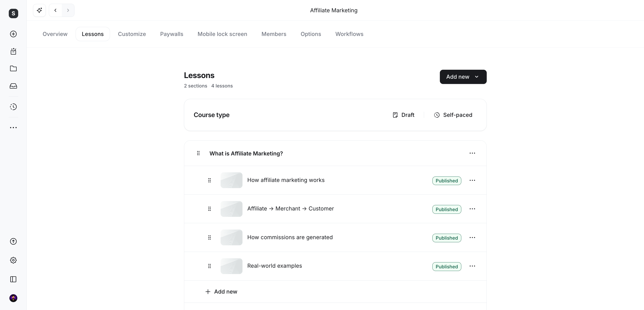Click the three-dots more sidebar icon
Viewport: 644px width, 310px height.
[x=13, y=128]
